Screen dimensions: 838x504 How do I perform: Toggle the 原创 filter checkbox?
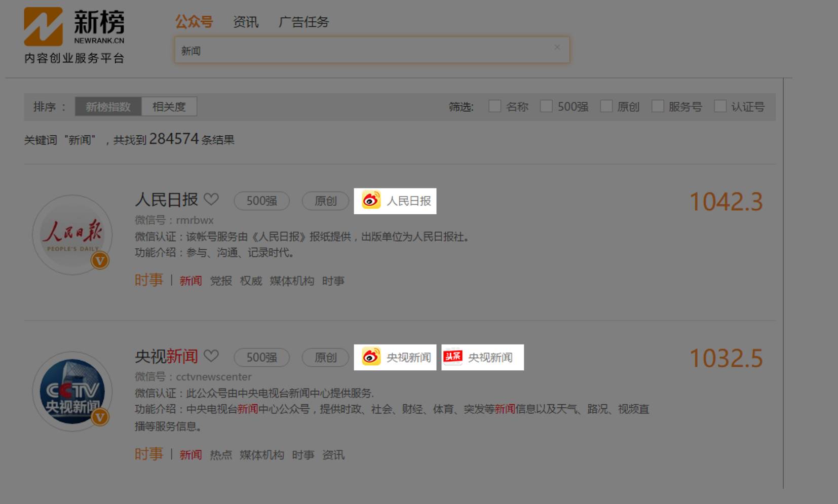[x=606, y=106]
